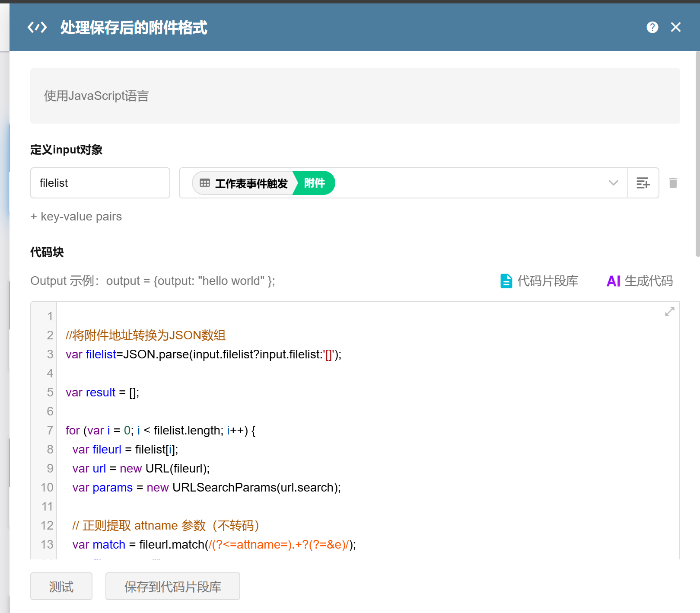Click the code brackets icon in header
The width and height of the screenshot is (700, 613).
37,27
